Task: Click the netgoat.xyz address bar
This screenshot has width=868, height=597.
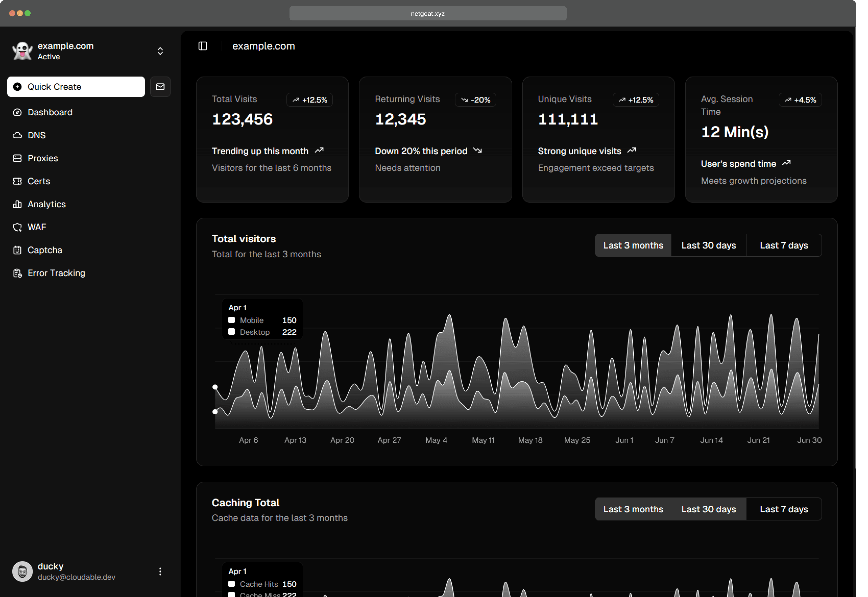Action: [428, 14]
